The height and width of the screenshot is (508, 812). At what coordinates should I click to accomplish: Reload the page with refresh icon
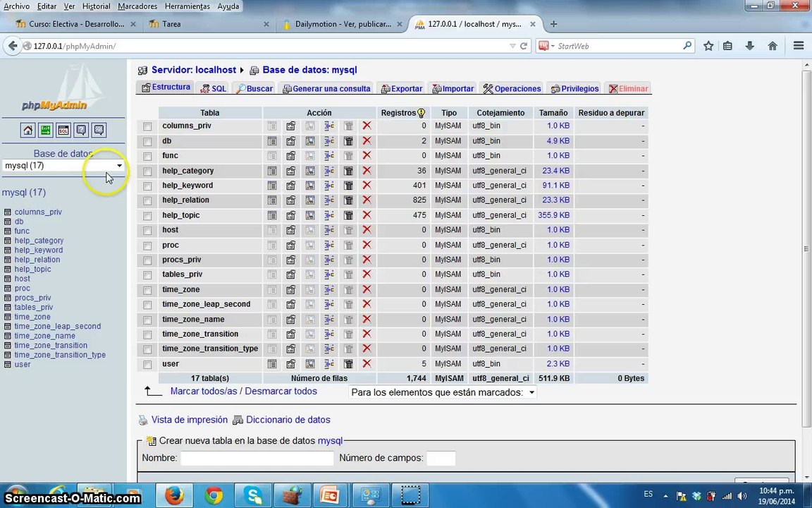click(524, 46)
